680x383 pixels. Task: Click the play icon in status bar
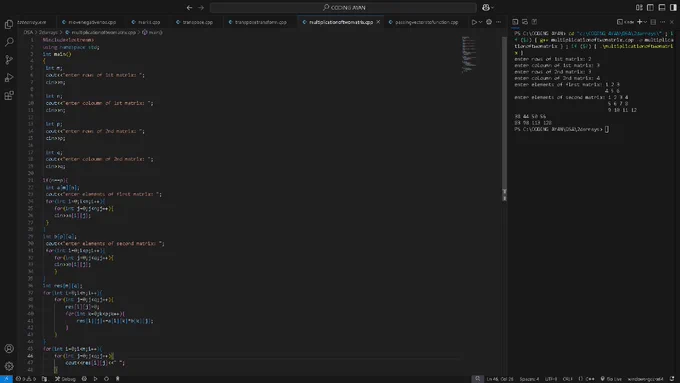[95, 379]
